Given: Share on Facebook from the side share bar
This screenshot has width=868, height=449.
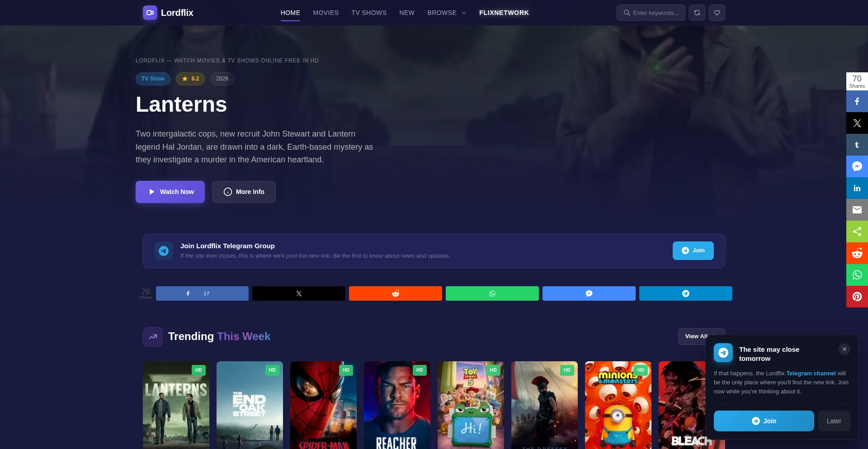Looking at the screenshot, I should 857,101.
